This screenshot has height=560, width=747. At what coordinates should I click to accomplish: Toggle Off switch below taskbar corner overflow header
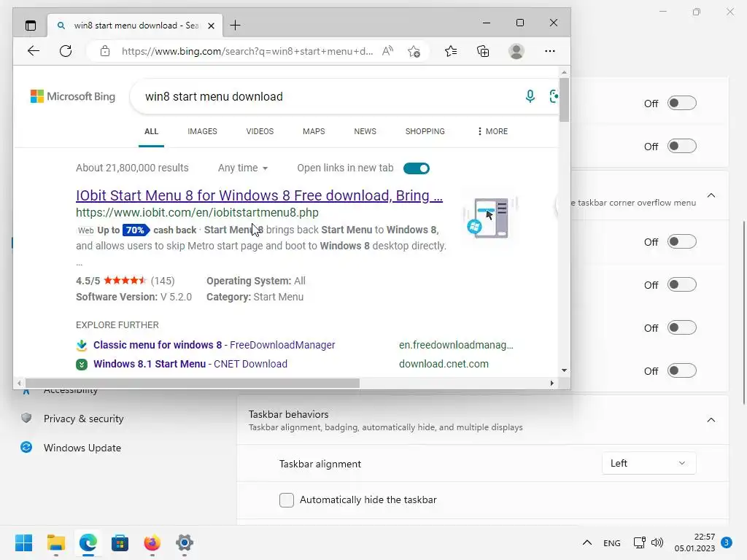point(682,242)
